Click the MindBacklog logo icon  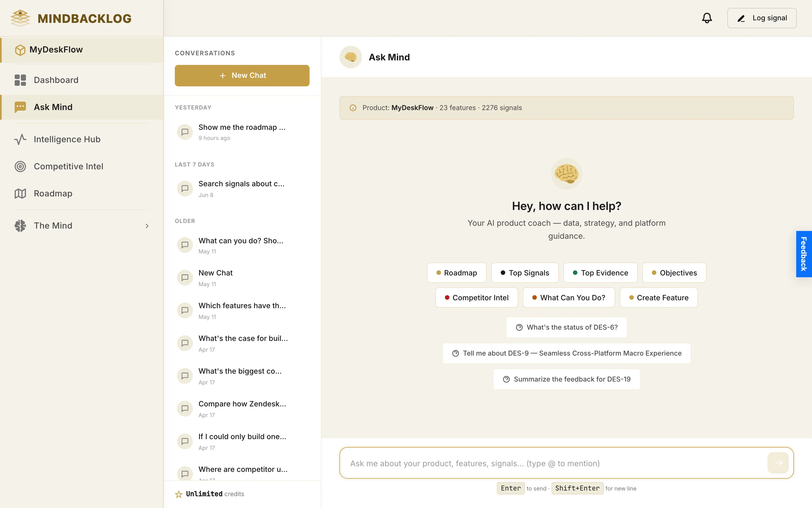[20, 18]
